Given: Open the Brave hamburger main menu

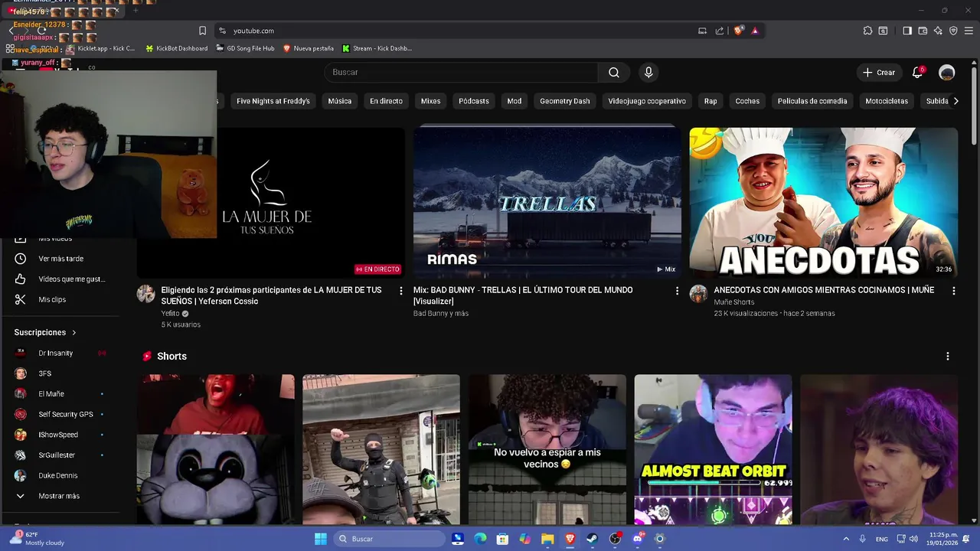Looking at the screenshot, I should [969, 31].
